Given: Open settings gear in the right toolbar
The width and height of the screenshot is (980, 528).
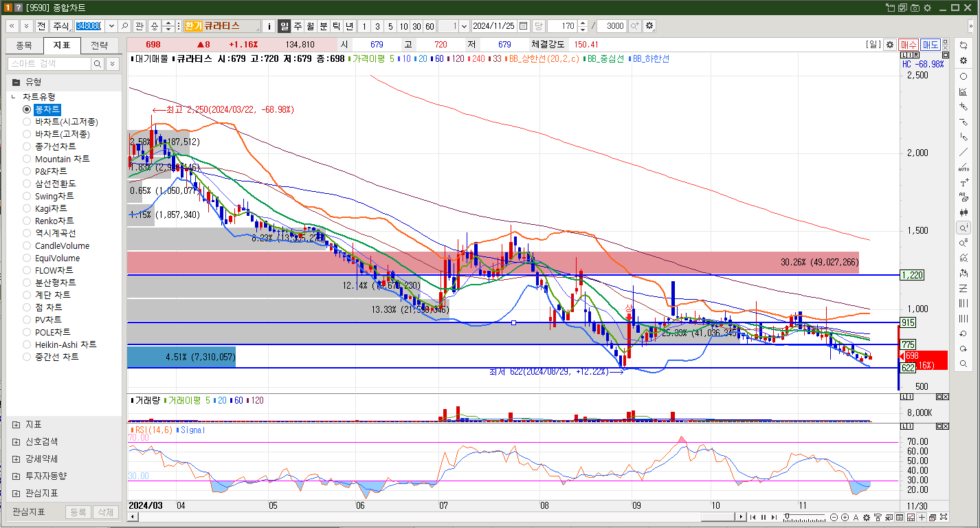Looking at the screenshot, I should click(x=964, y=60).
